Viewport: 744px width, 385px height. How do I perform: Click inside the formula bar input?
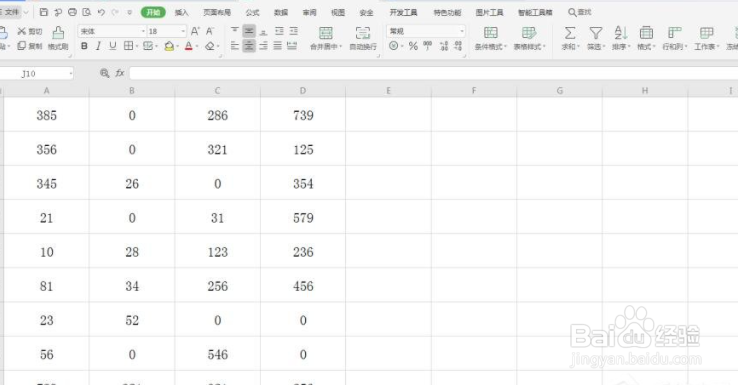tap(433, 73)
